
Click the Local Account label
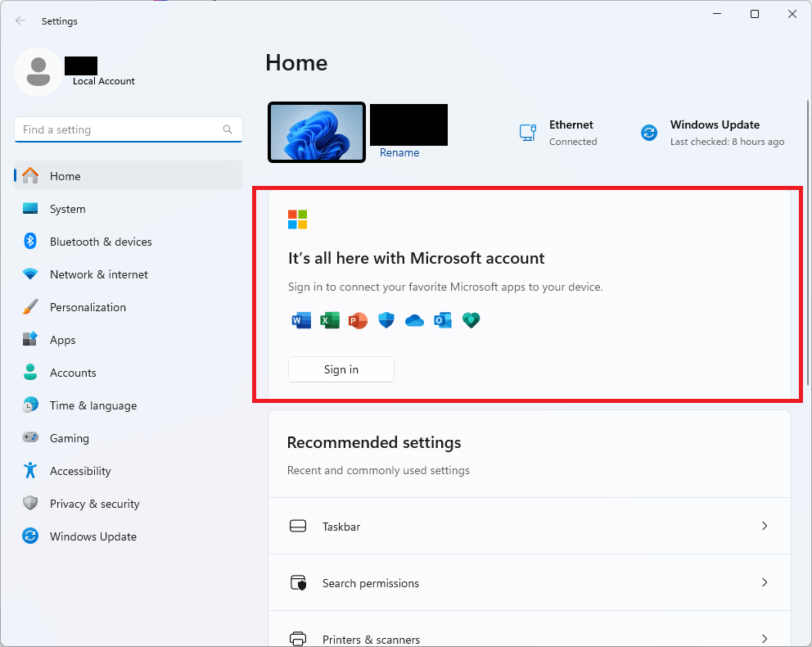104,81
